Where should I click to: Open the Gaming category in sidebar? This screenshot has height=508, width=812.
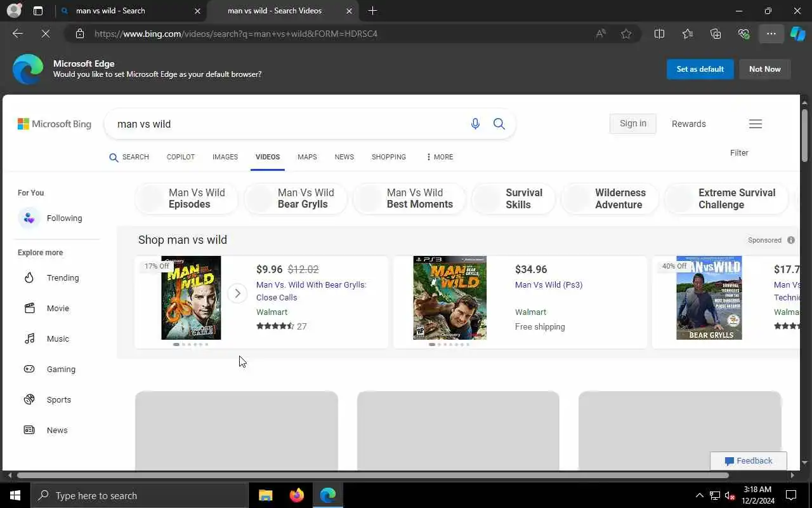pos(49,370)
